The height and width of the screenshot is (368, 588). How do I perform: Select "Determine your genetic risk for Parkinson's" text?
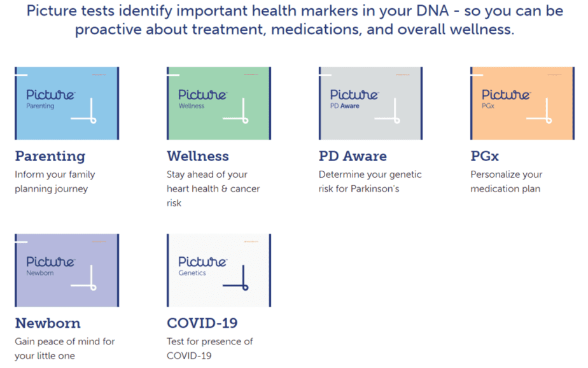[x=370, y=181]
